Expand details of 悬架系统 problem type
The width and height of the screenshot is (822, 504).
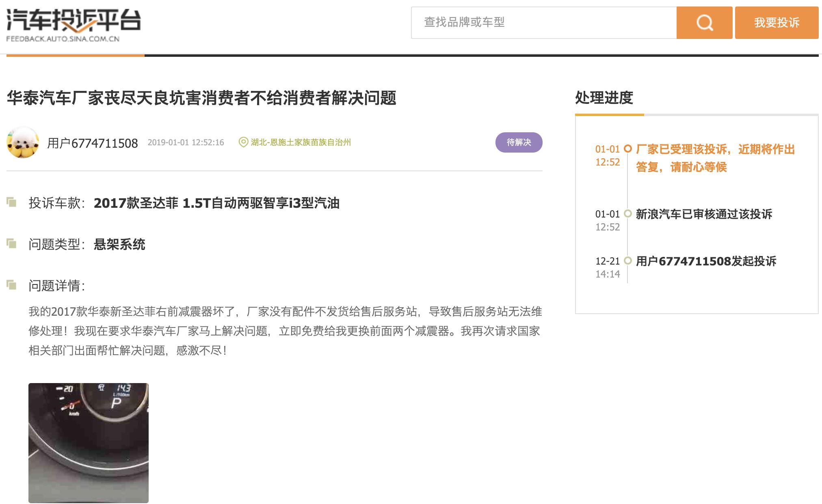pyautogui.click(x=121, y=244)
